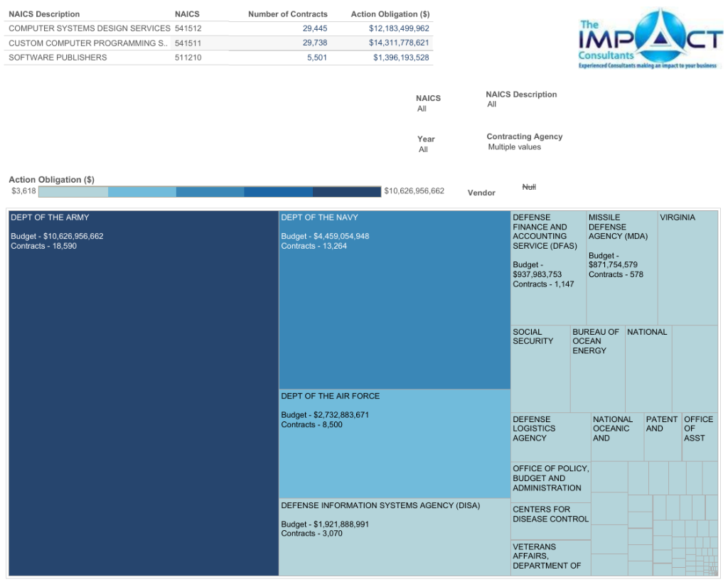Open the NAICS Description filter dropdown
728x582 pixels.
[x=492, y=104]
